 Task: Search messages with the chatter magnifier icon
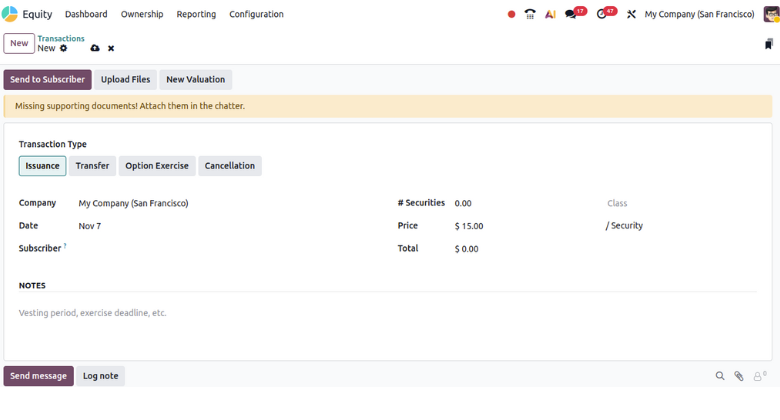pyautogui.click(x=720, y=376)
